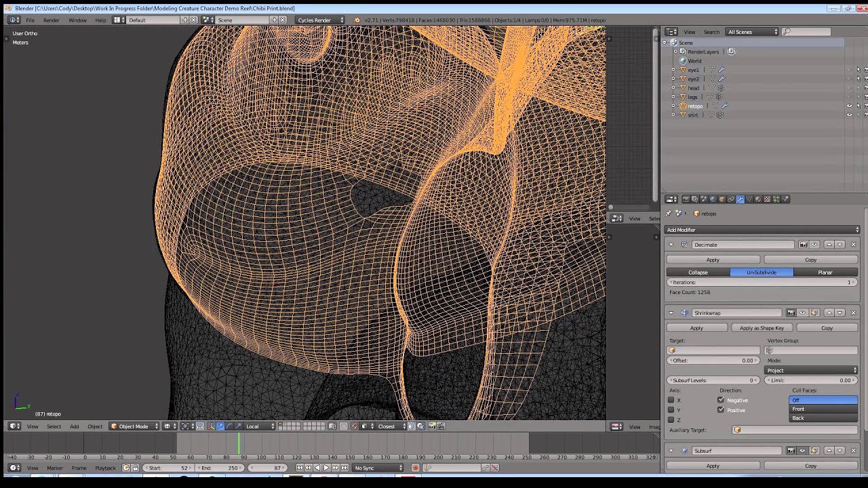This screenshot has height=488, width=868.
Task: Click the head vertex group icon in outliner
Action: click(x=721, y=87)
